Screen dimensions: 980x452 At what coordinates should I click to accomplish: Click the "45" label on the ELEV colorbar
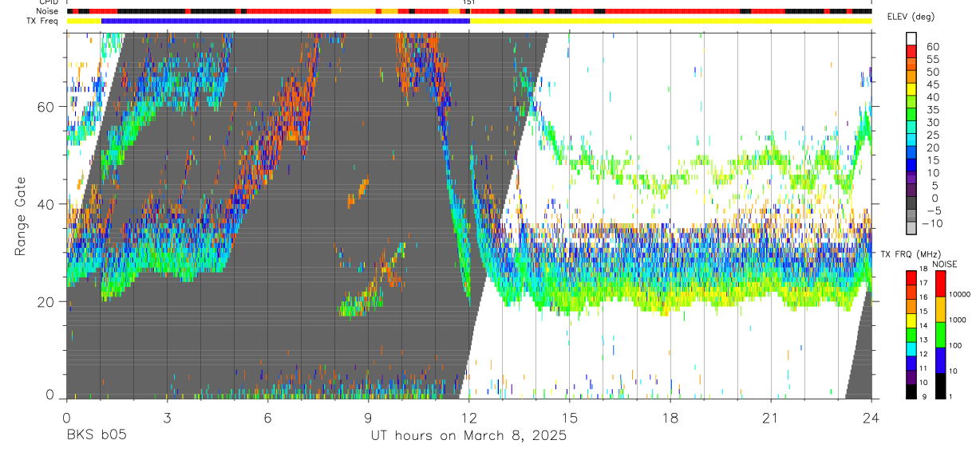click(932, 85)
